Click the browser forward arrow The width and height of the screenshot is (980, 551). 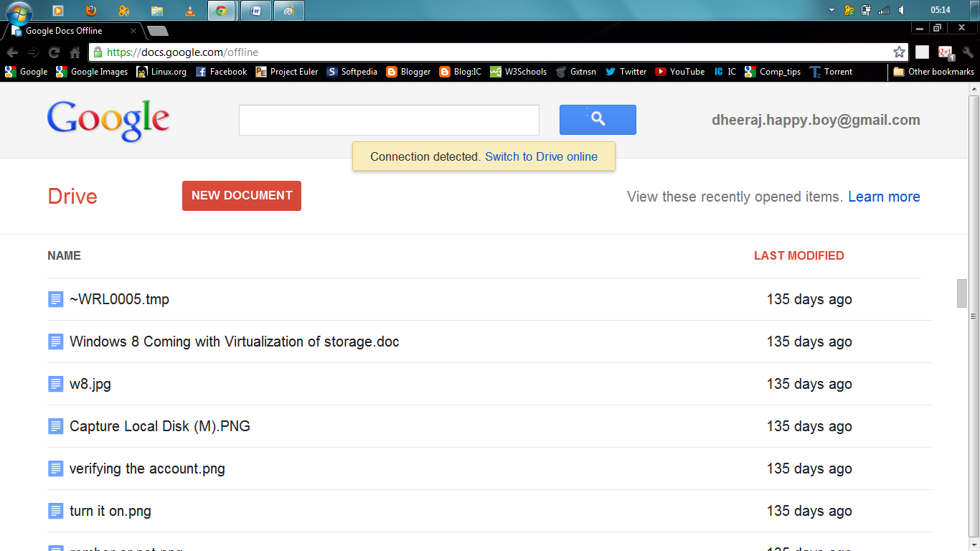[x=33, y=52]
